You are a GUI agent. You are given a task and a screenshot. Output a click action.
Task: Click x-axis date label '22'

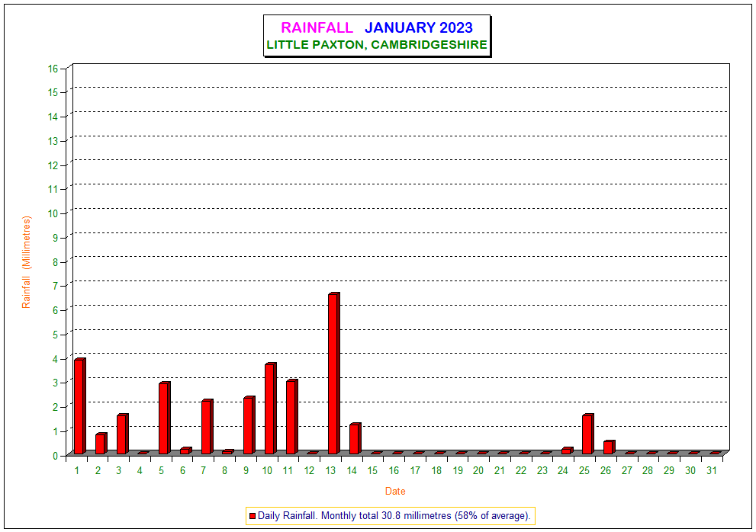(x=521, y=471)
